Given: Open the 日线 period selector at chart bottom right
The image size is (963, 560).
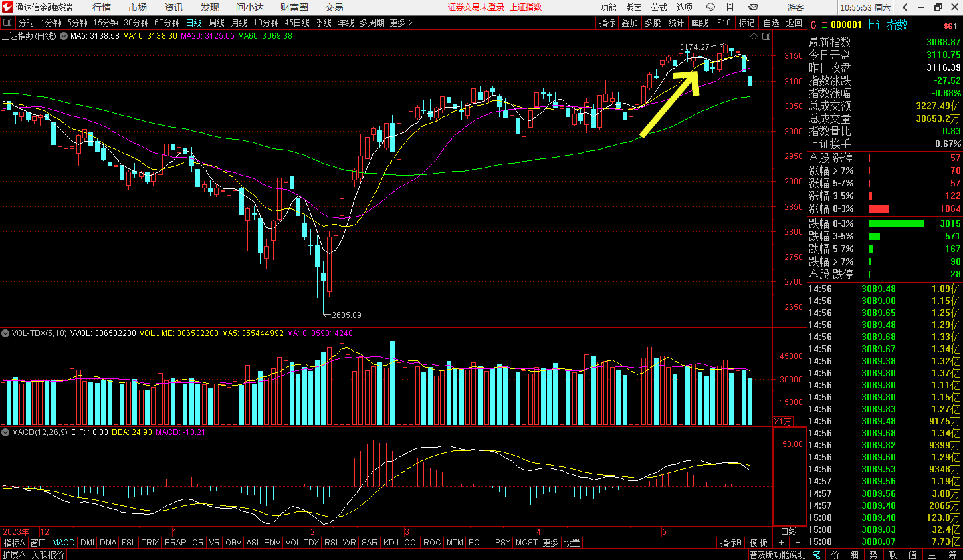Looking at the screenshot, I should 789,531.
